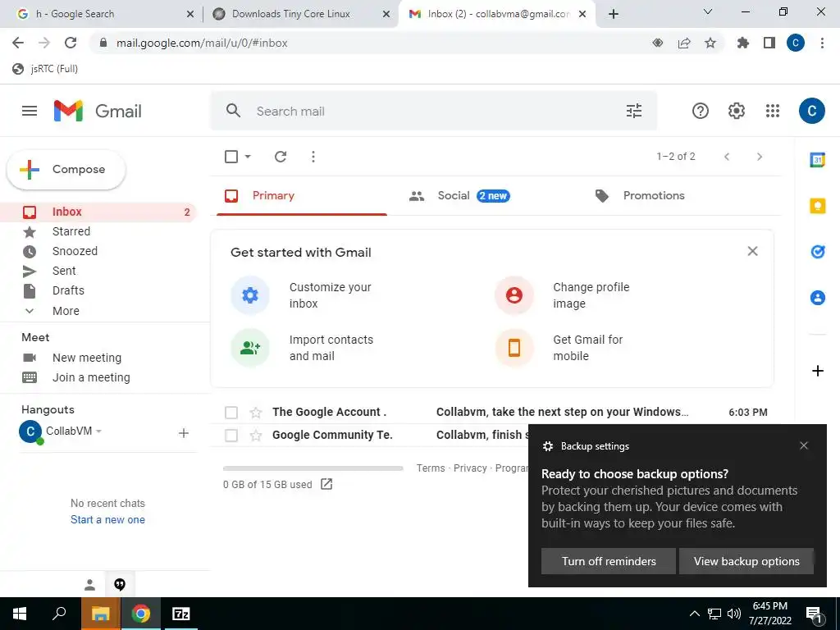The image size is (840, 630).
Task: Open storage management external link icon
Action: (x=326, y=484)
